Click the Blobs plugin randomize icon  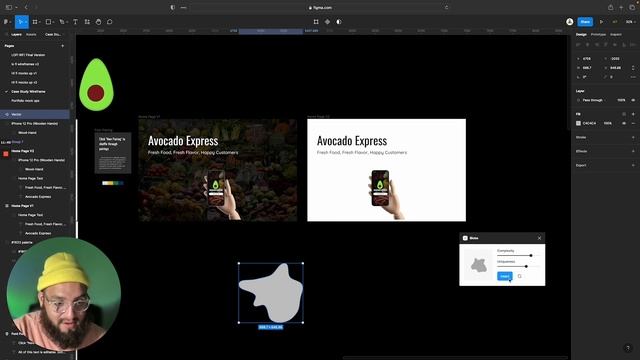(519, 276)
